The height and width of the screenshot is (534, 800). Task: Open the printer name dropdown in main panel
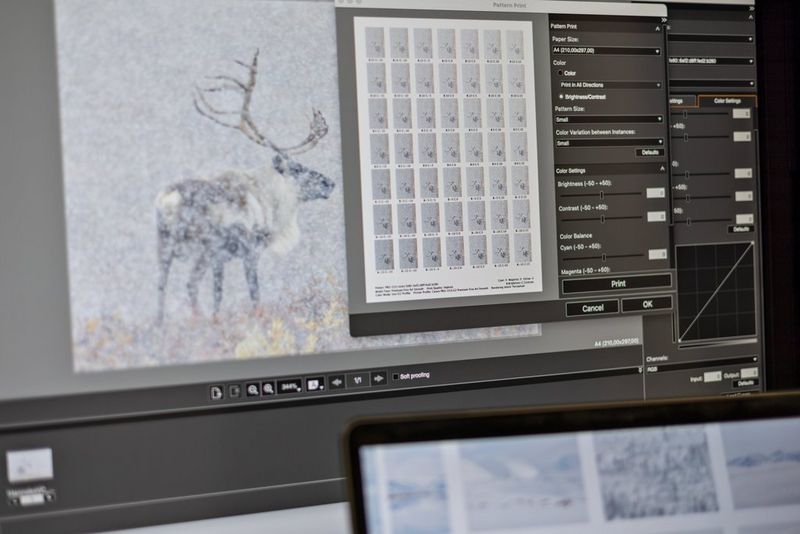711,61
